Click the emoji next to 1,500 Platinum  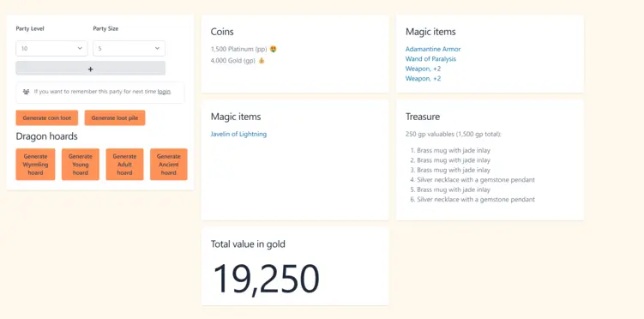(x=274, y=49)
